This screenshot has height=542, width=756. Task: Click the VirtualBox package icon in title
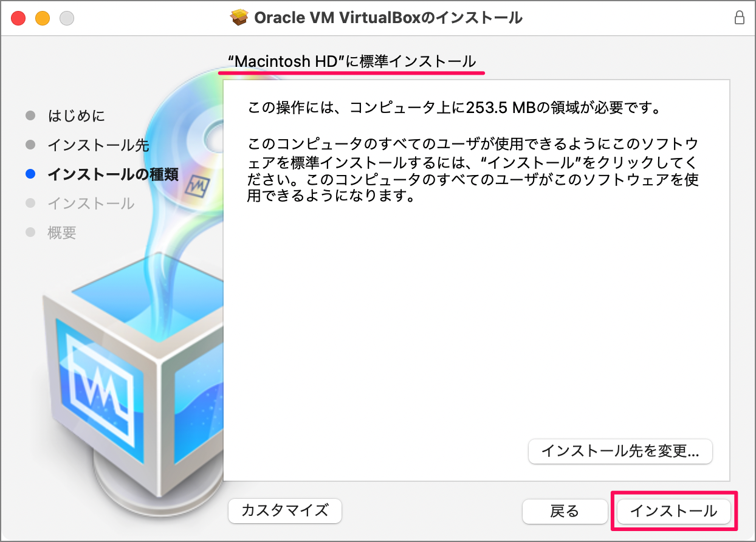pyautogui.click(x=239, y=18)
